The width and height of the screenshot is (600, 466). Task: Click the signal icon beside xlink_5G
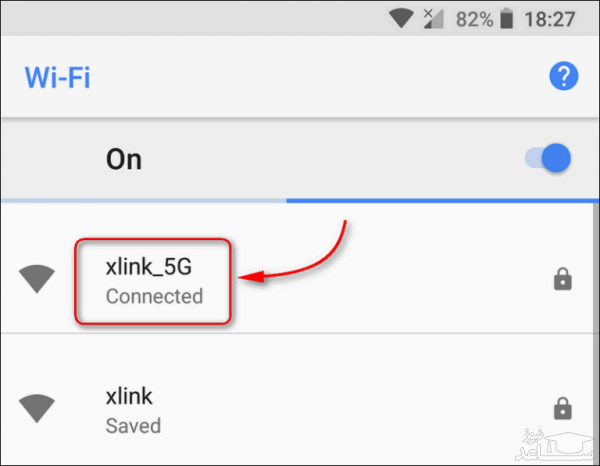pyautogui.click(x=38, y=281)
